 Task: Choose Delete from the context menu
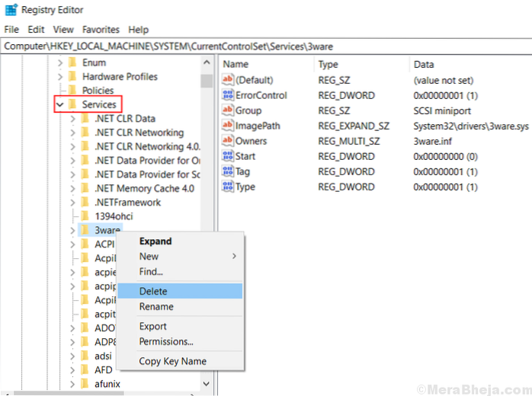pos(153,291)
